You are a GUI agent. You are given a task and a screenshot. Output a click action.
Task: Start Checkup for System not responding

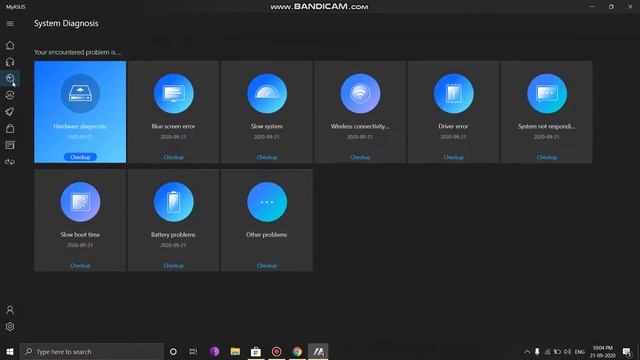click(547, 157)
